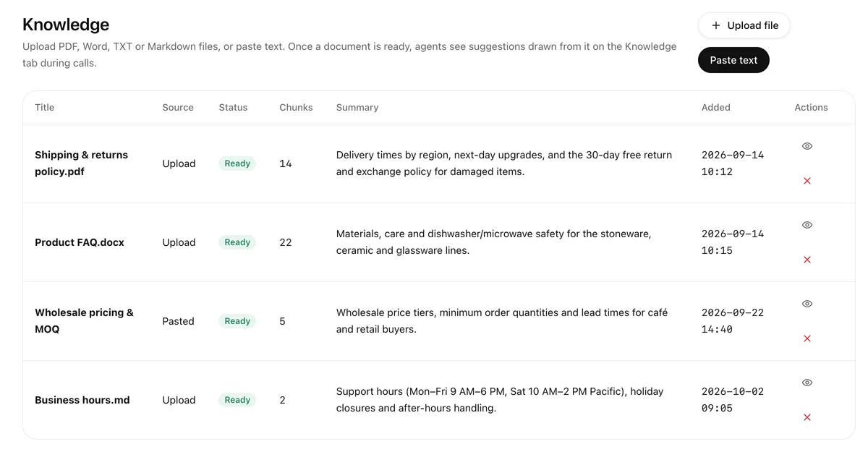The width and height of the screenshot is (868, 452).
Task: Click the Added column header
Action: (x=716, y=107)
